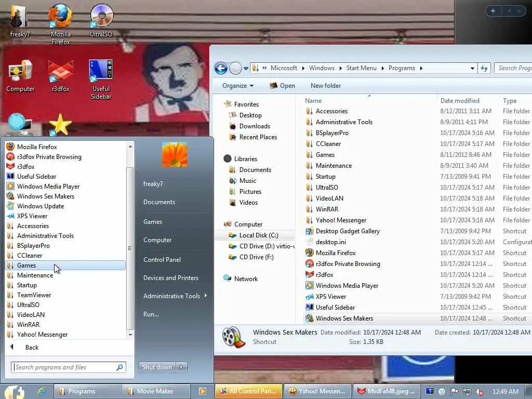Expand Administrative Tools submenu arrow in Start menu
The height and width of the screenshot is (399, 532).
tap(206, 296)
